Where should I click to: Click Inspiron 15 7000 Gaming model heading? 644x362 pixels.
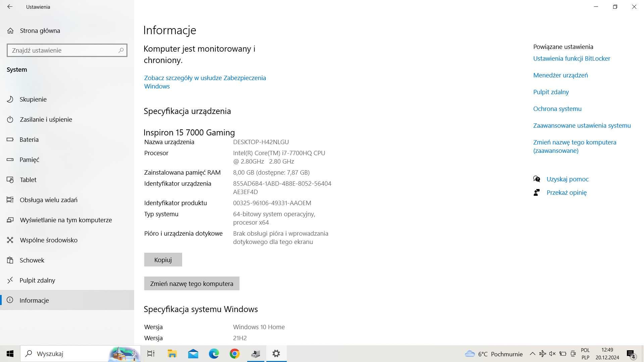pyautogui.click(x=189, y=132)
